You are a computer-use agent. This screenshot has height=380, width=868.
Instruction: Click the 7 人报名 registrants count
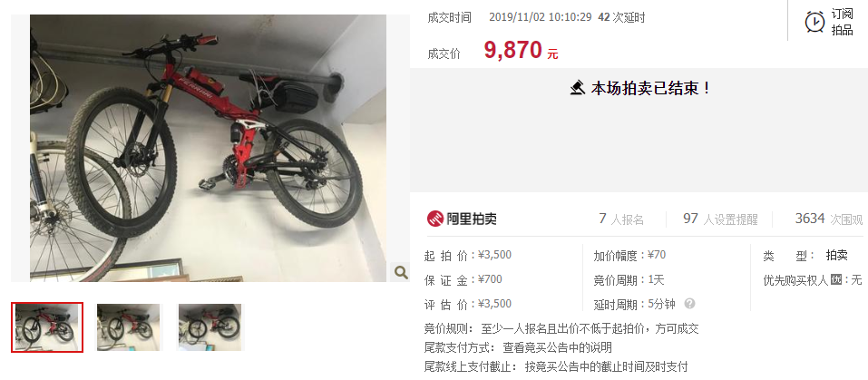tap(621, 219)
